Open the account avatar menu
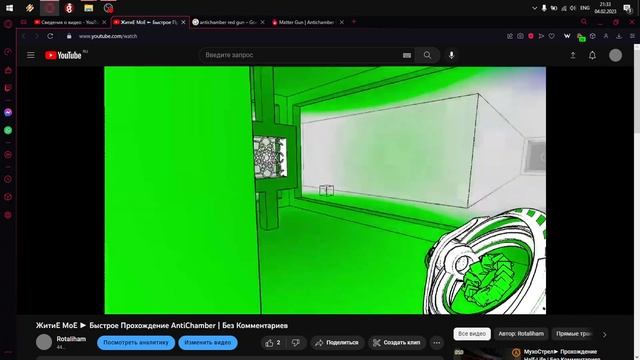The height and width of the screenshot is (360, 640). [x=616, y=55]
